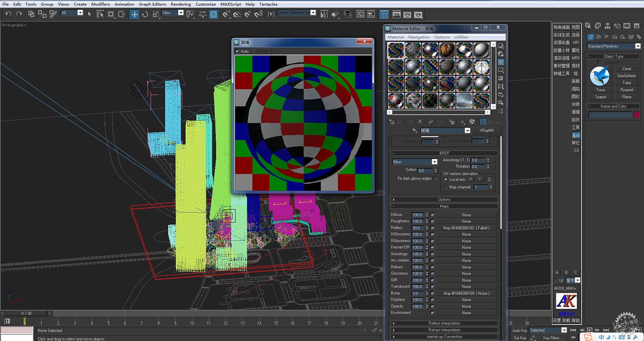Click Get Material icon
644x341 pixels.
[392, 122]
